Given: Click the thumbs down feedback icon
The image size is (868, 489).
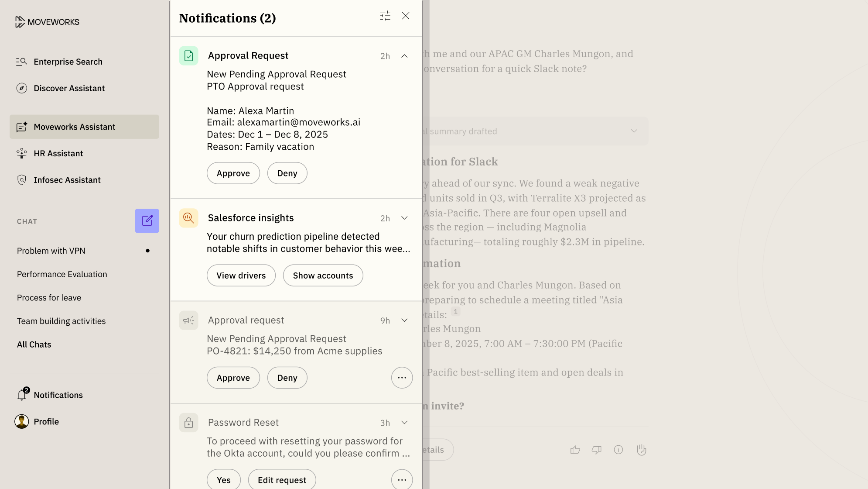Looking at the screenshot, I should [x=596, y=450].
